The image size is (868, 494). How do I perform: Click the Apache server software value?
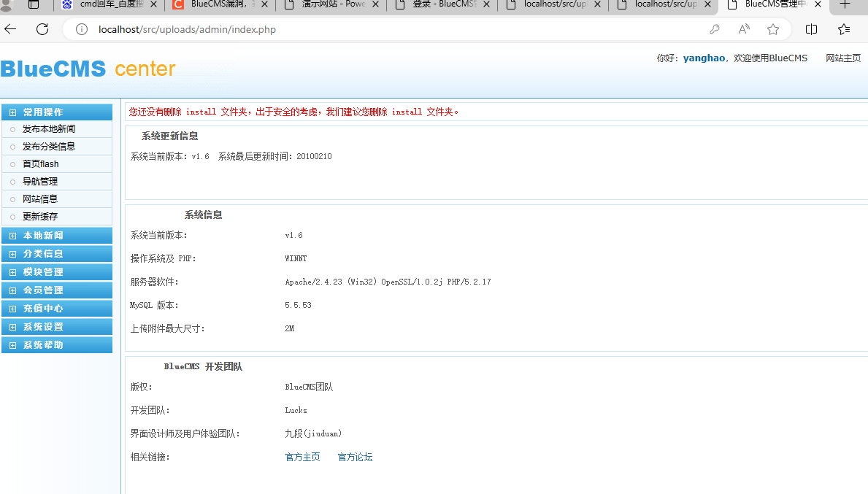[388, 282]
